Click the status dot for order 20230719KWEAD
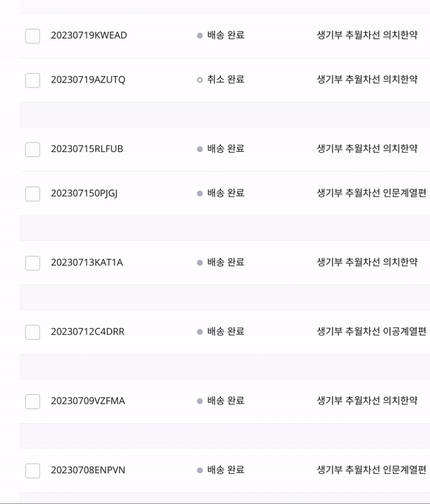The width and height of the screenshot is (430, 504). [200, 35]
